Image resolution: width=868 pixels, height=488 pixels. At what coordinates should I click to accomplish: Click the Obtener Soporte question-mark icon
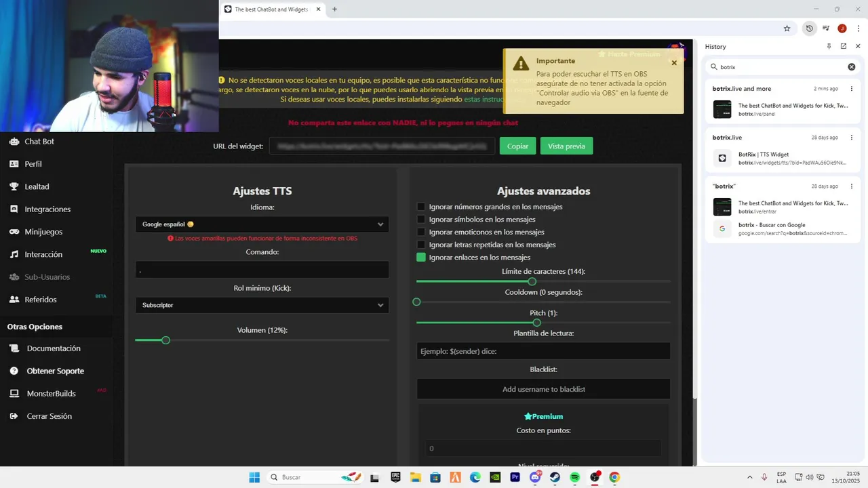click(x=14, y=371)
